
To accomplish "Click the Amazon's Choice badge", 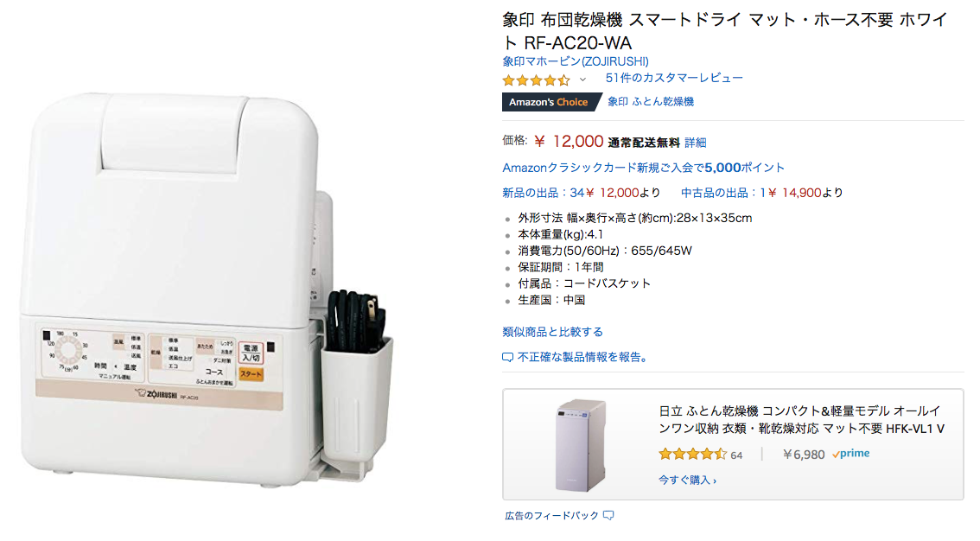I will [548, 102].
